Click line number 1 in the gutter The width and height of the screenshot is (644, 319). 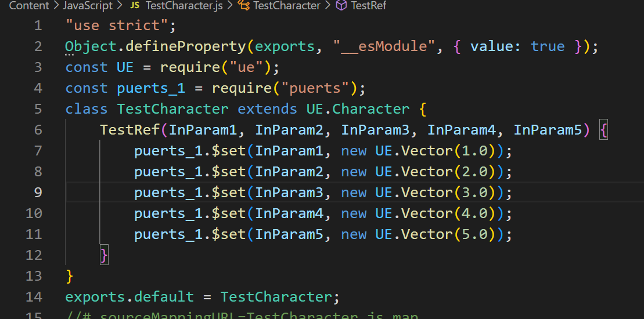[x=38, y=26]
